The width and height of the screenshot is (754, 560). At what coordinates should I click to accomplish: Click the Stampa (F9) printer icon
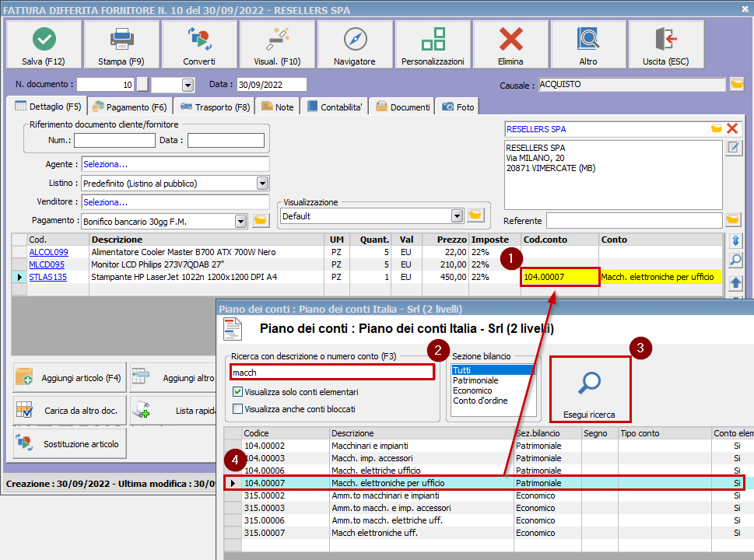(x=121, y=39)
